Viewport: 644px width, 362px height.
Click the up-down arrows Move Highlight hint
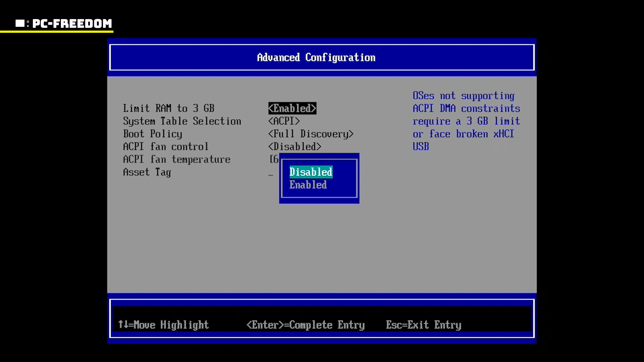pos(163,325)
